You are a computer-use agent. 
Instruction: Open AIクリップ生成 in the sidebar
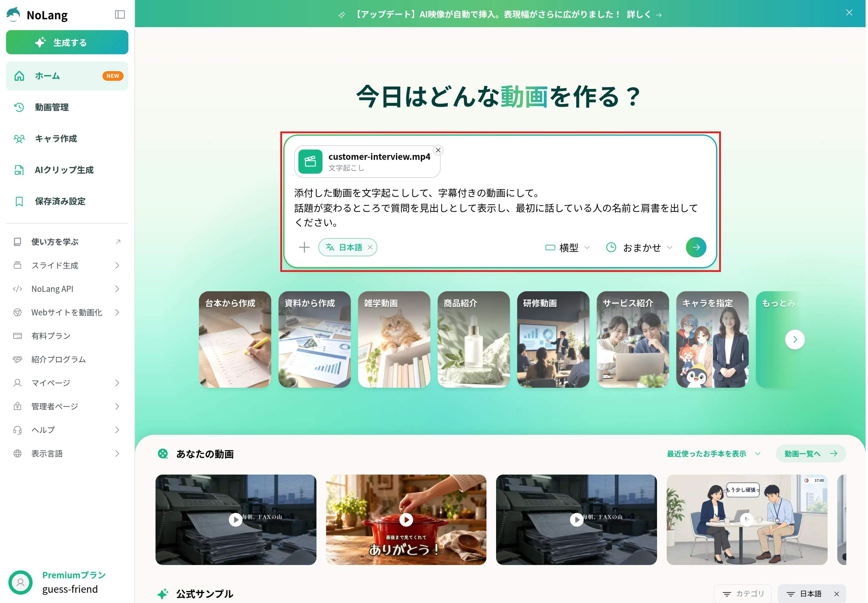[67, 170]
